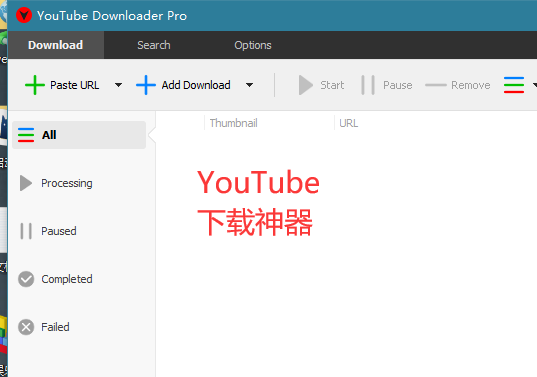Click the Thumbnail column header
This screenshot has width=537, height=377.
click(234, 123)
